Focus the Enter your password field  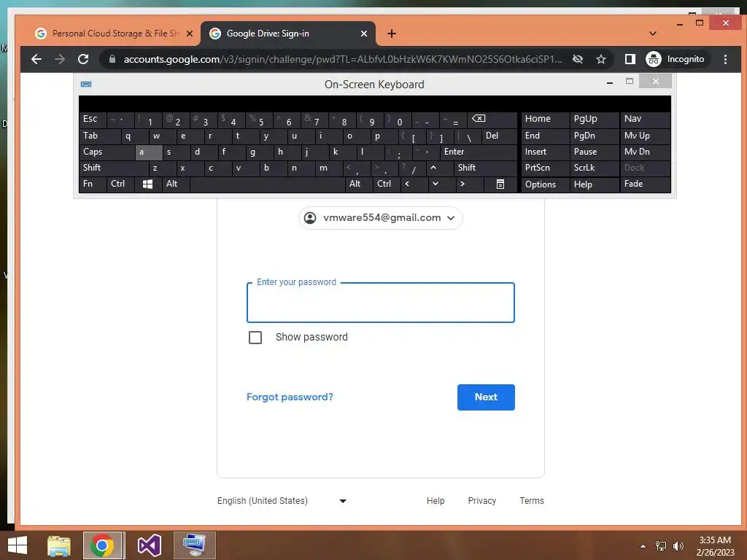[x=380, y=303]
